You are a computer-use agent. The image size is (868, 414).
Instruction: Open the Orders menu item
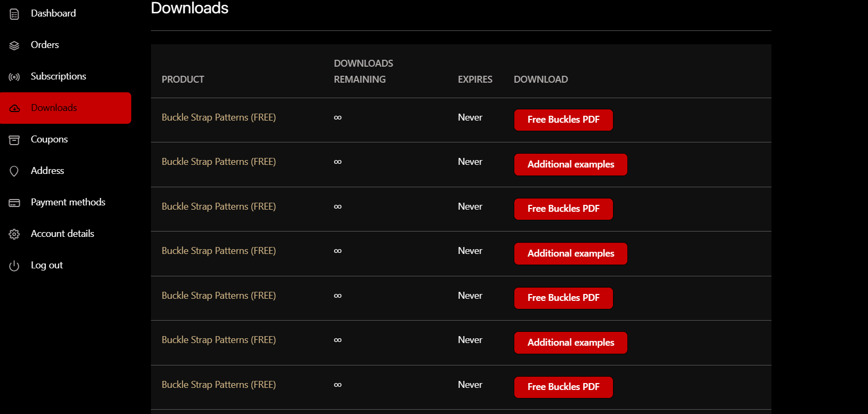(45, 45)
